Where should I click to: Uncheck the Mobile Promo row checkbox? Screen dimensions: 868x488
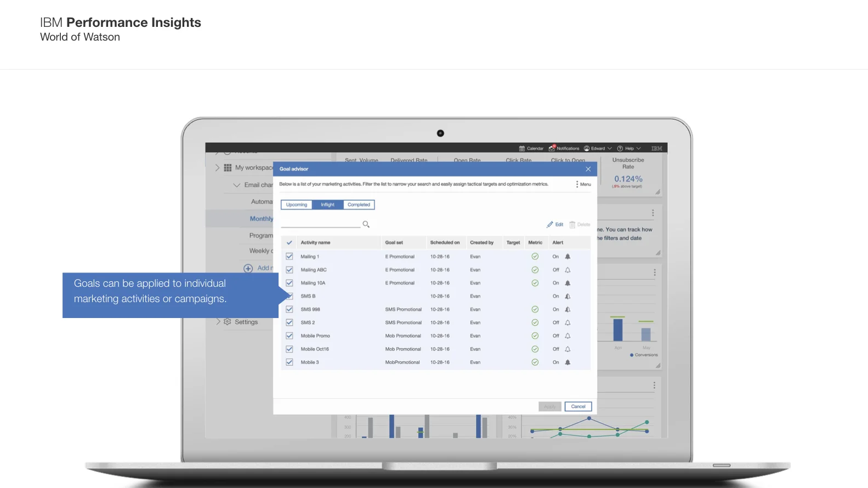click(x=290, y=336)
